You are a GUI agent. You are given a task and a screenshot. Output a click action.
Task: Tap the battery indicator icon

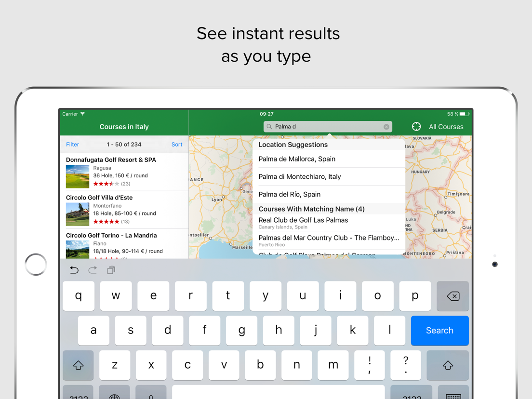[465, 114]
